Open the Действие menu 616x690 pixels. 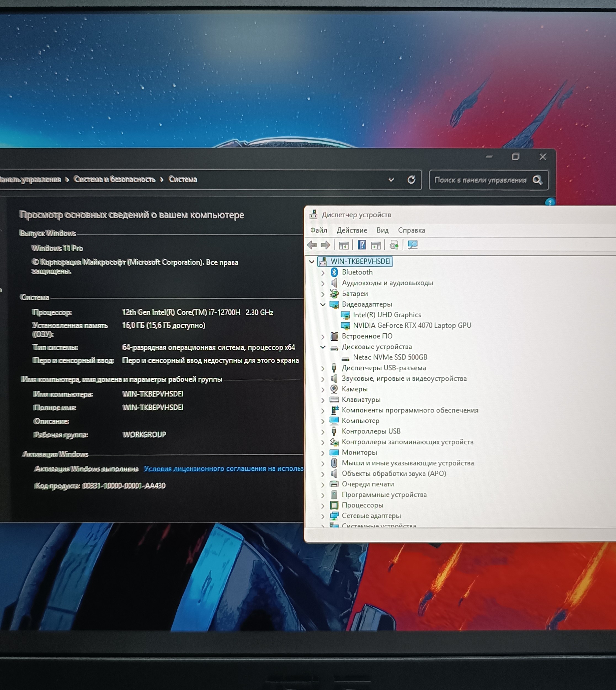click(x=352, y=230)
